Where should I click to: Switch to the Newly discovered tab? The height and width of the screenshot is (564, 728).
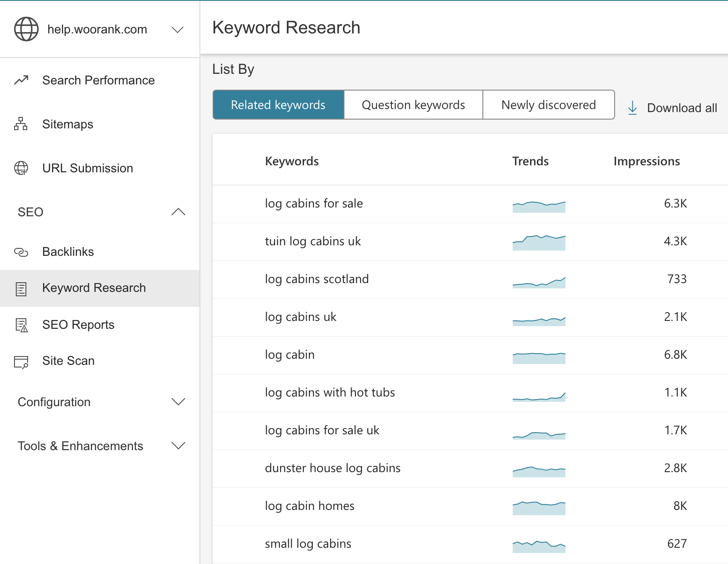point(548,105)
